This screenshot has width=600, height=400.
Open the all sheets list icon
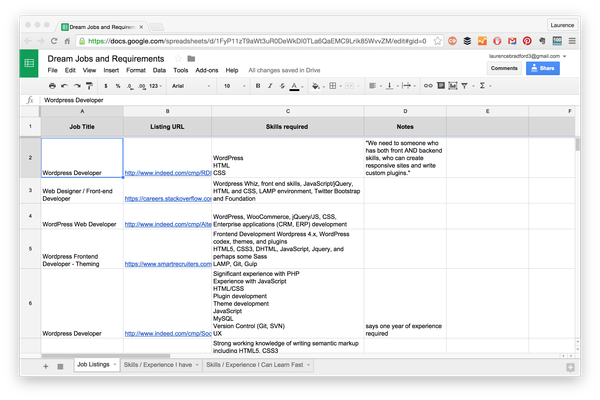click(x=60, y=366)
